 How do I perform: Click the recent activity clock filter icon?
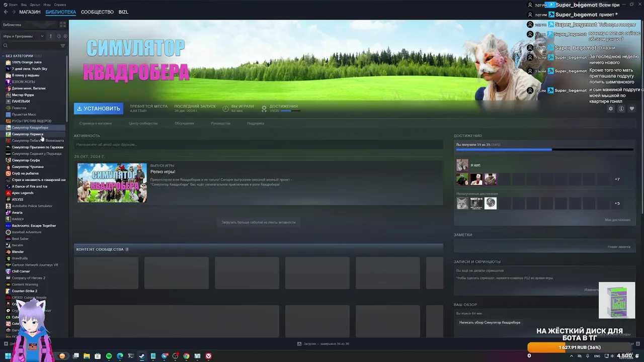(x=59, y=36)
